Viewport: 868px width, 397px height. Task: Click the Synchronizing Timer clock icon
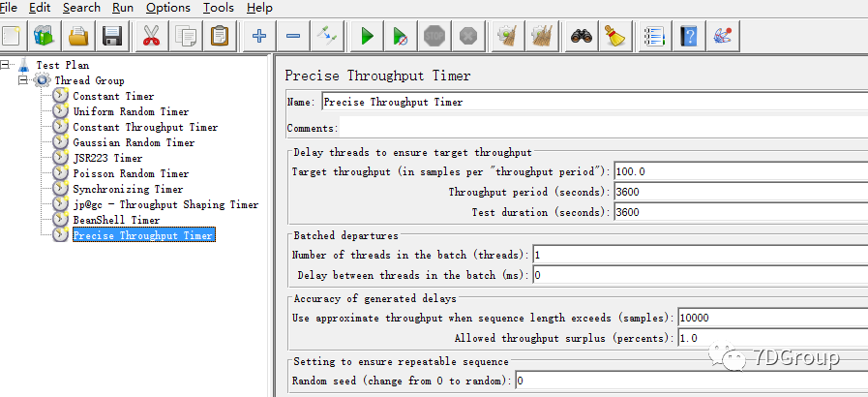[60, 189]
